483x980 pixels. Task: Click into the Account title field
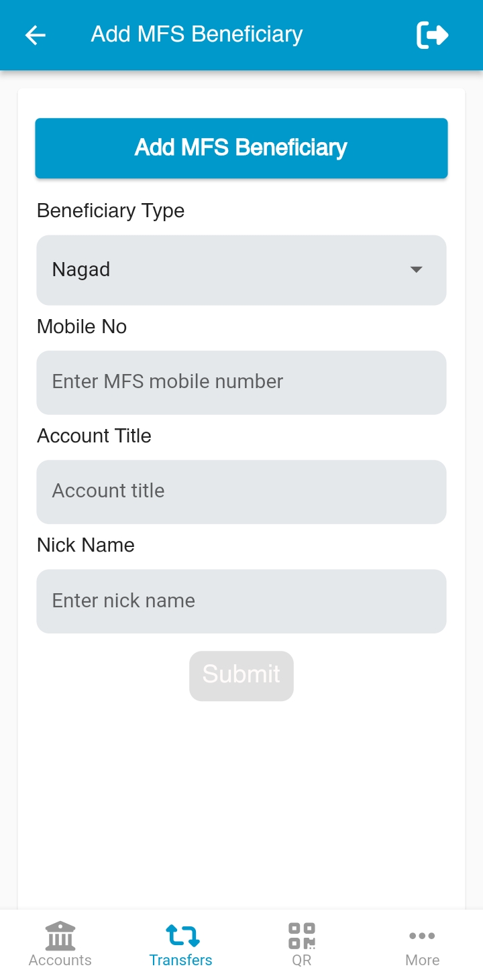pyautogui.click(x=241, y=491)
